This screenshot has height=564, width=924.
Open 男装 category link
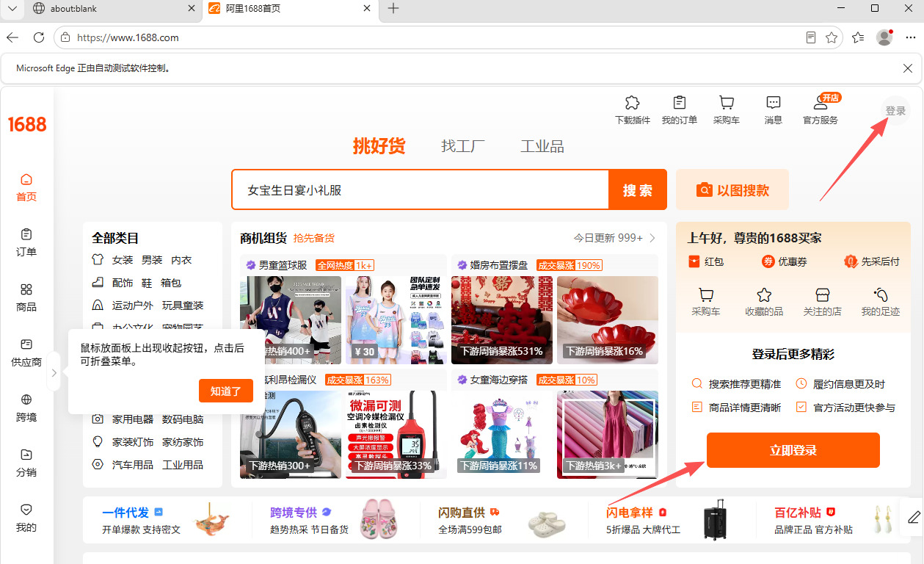152,260
